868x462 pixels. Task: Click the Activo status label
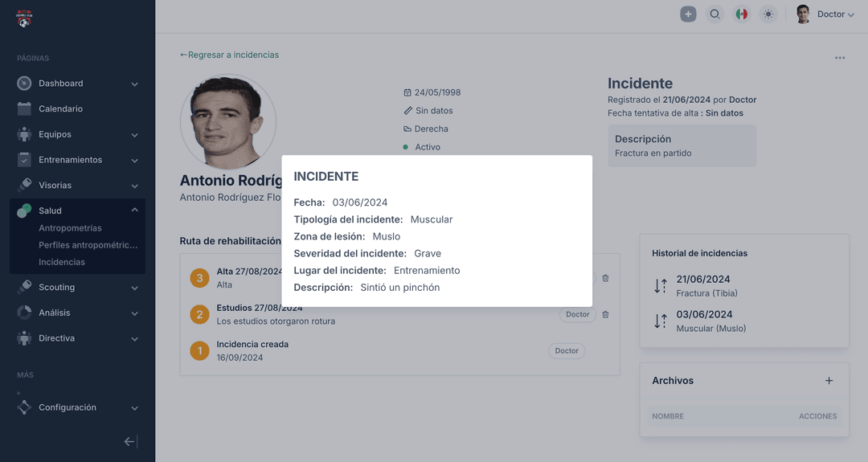click(428, 147)
